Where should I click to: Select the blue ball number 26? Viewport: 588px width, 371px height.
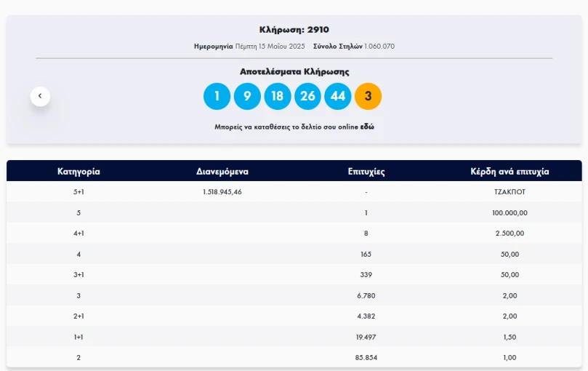point(307,96)
